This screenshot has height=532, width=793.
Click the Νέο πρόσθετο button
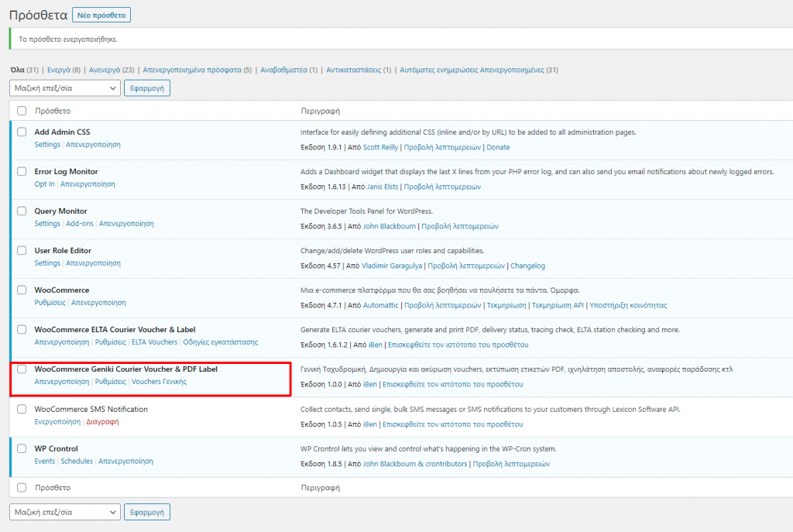[x=101, y=15]
